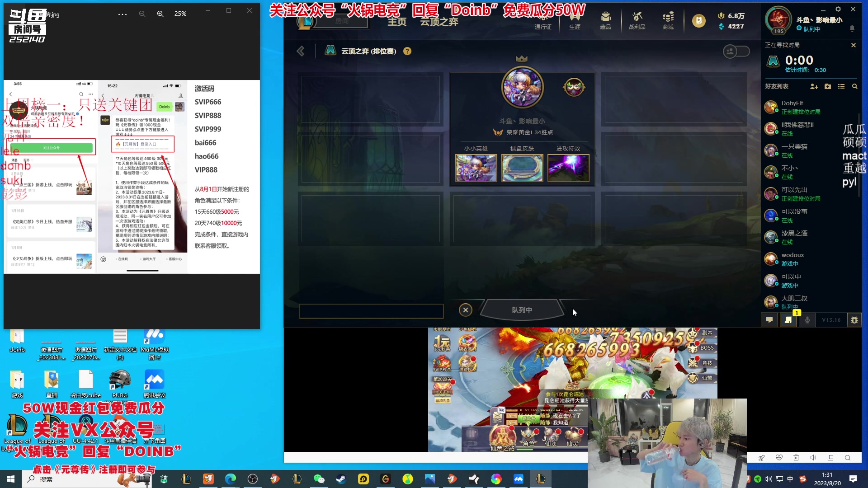Click the gold coin purchase currency button
This screenshot has height=488, width=868.
coord(698,20)
